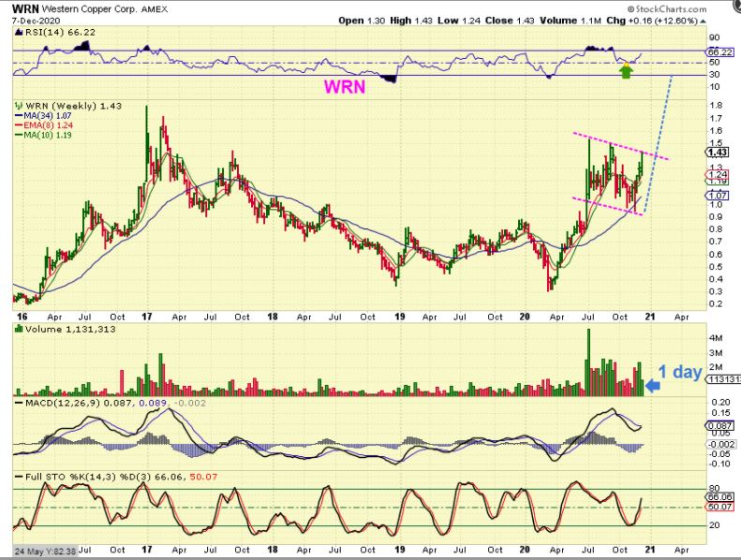Select the 1131313 volume axis tag
Viewport: 741px width, 560px height.
[723, 379]
